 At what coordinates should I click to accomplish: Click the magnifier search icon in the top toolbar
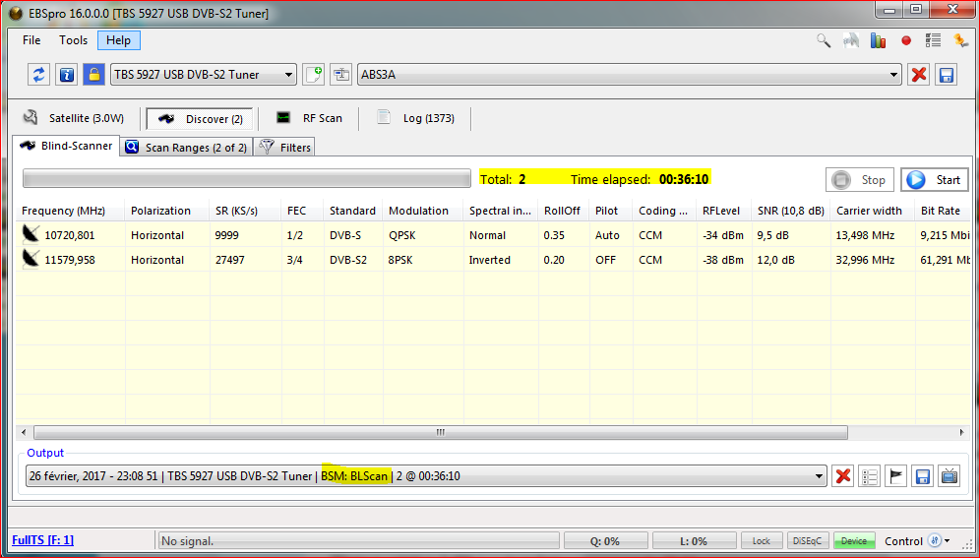(824, 40)
